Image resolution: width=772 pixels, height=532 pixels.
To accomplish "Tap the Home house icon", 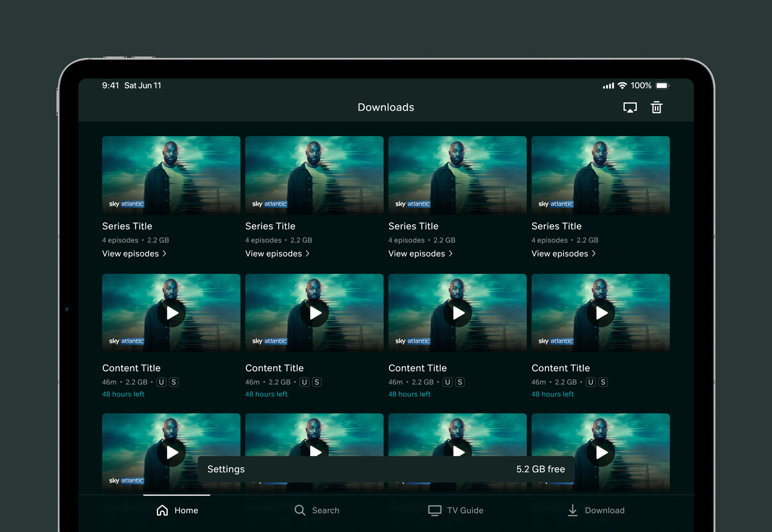I will [162, 510].
